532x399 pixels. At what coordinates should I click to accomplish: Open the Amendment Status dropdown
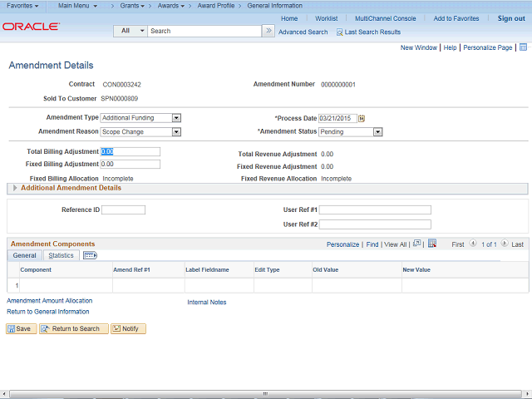(377, 131)
